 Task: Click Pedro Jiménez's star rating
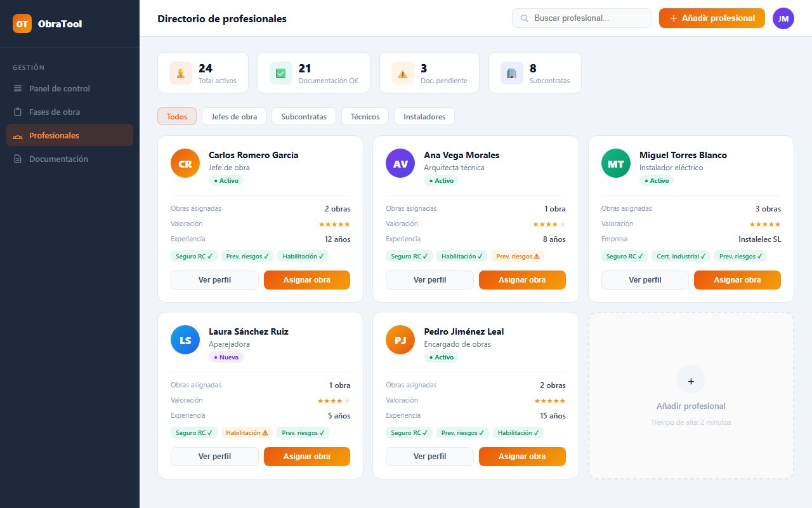[549, 401]
